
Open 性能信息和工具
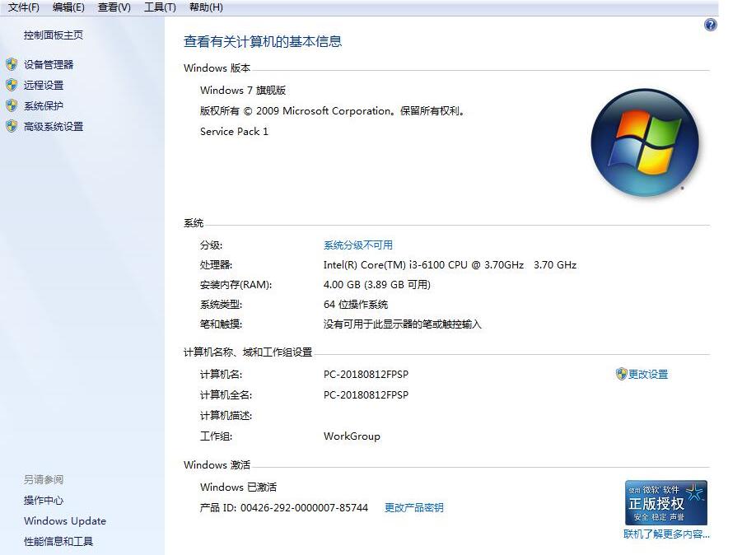[x=59, y=541]
